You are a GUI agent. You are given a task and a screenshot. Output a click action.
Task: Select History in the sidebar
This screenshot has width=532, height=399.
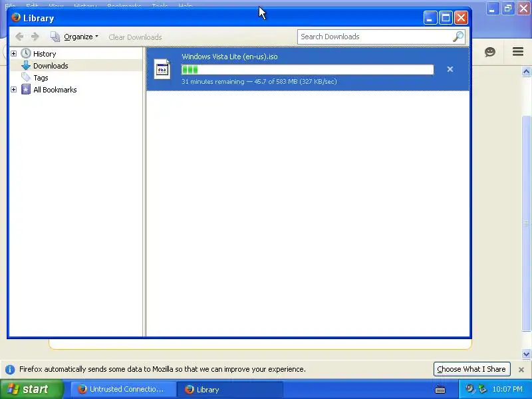tap(45, 54)
